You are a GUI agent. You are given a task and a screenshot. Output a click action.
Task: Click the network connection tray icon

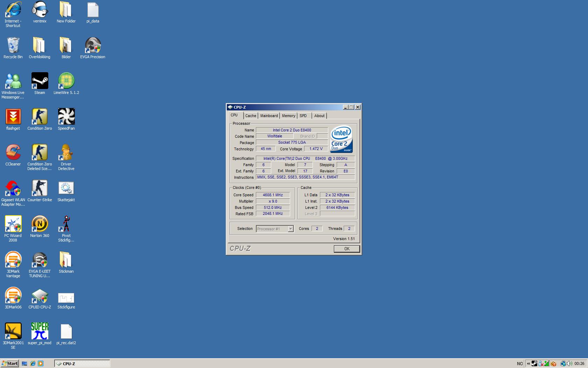[563, 363]
